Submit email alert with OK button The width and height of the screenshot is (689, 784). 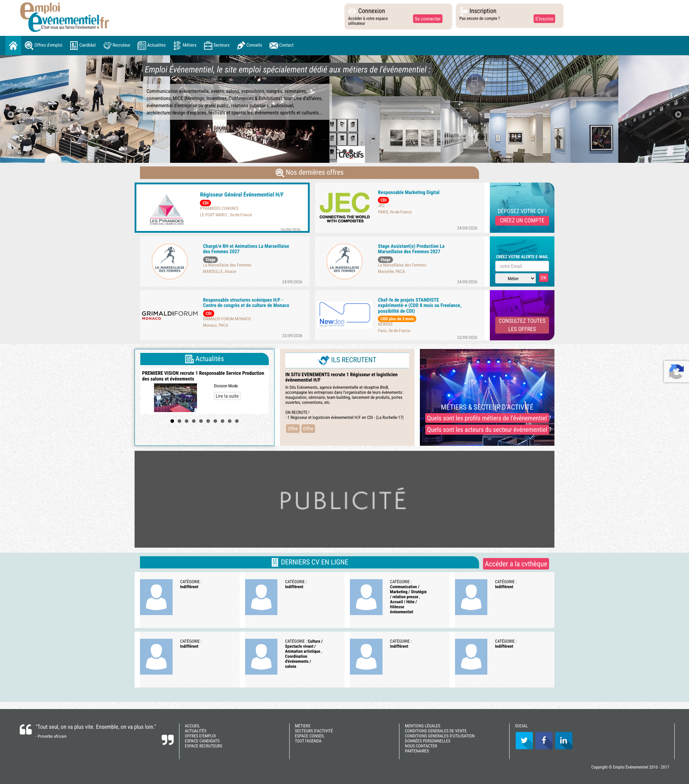(x=544, y=278)
